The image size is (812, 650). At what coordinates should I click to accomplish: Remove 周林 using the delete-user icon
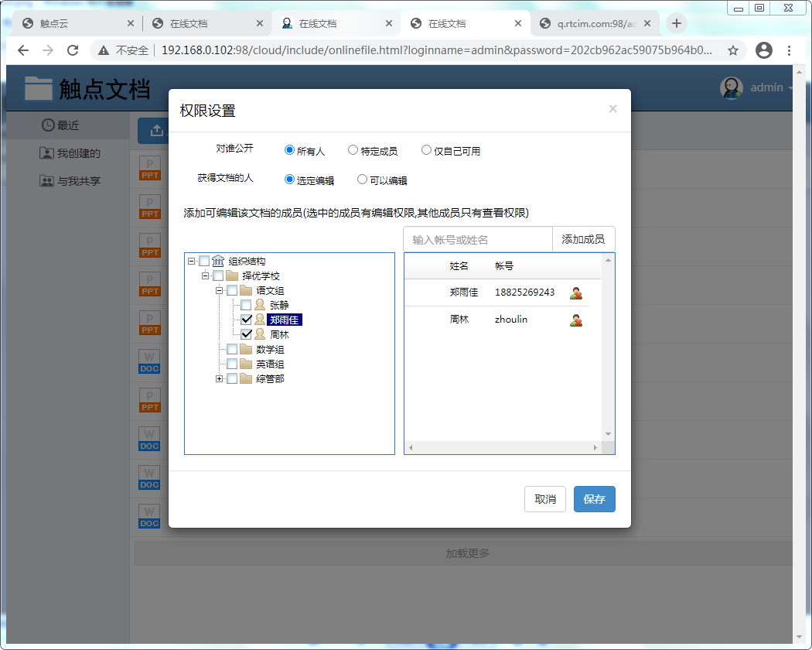(575, 320)
